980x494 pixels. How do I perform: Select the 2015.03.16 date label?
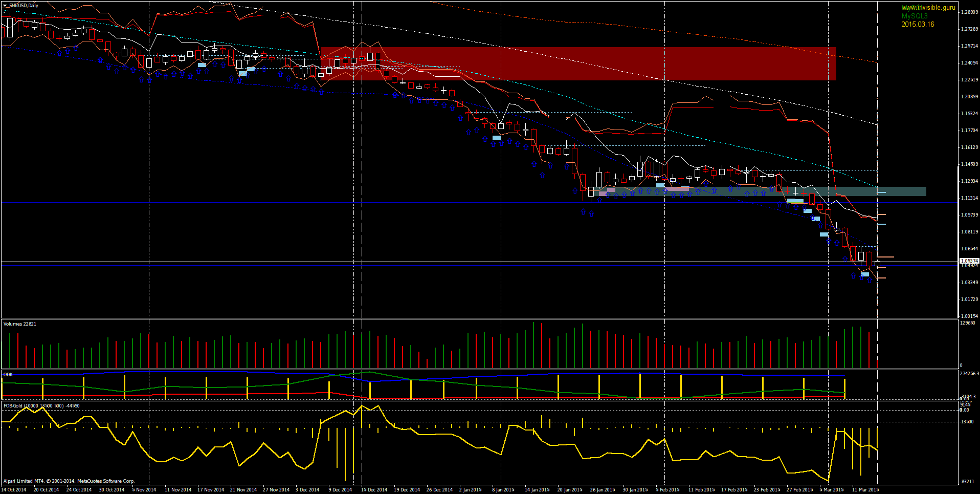coord(918,24)
